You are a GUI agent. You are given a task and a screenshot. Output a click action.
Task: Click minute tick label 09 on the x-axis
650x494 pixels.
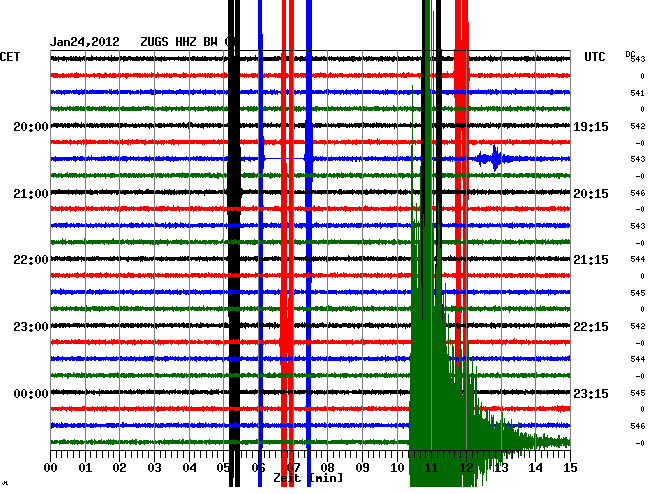[362, 468]
